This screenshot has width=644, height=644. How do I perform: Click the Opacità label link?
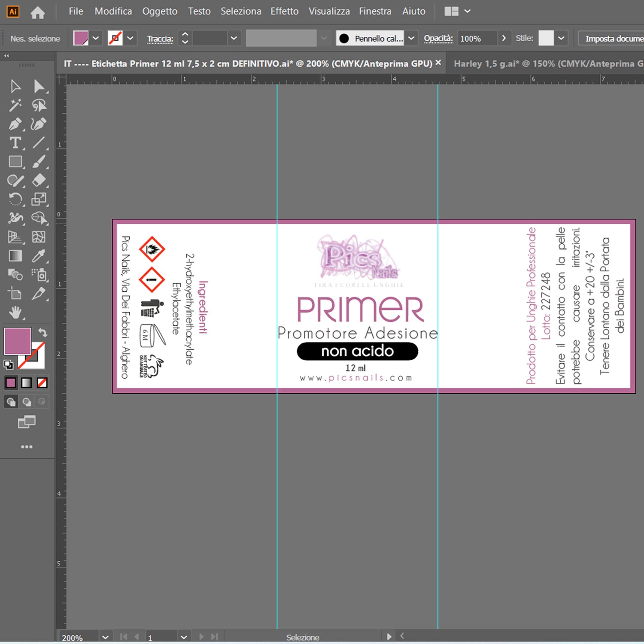[438, 38]
